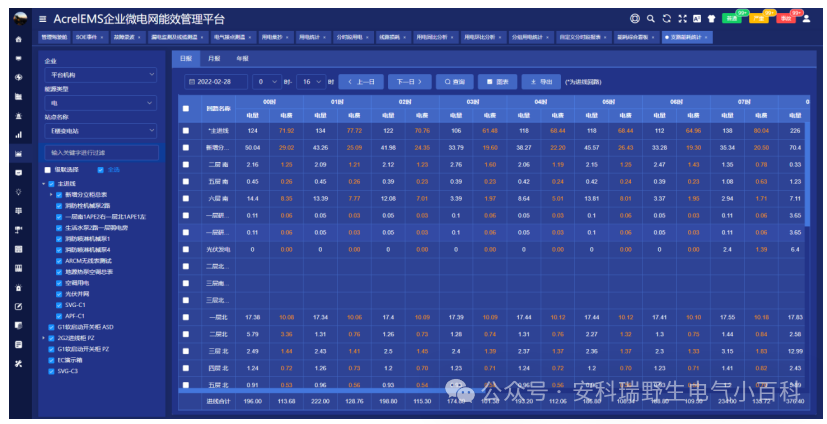Screen dimensions: 827x424
Task: Switch to the 年报 yearly report tab
Action: coord(242,59)
